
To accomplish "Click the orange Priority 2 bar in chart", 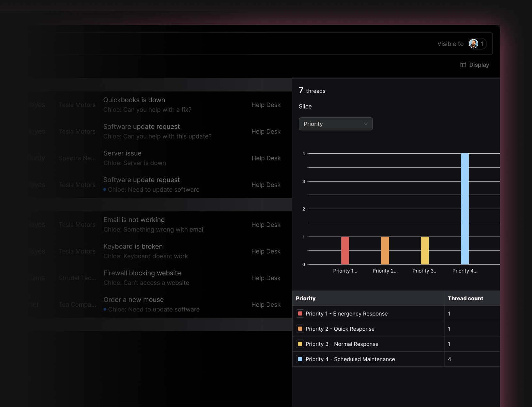I will tap(385, 250).
